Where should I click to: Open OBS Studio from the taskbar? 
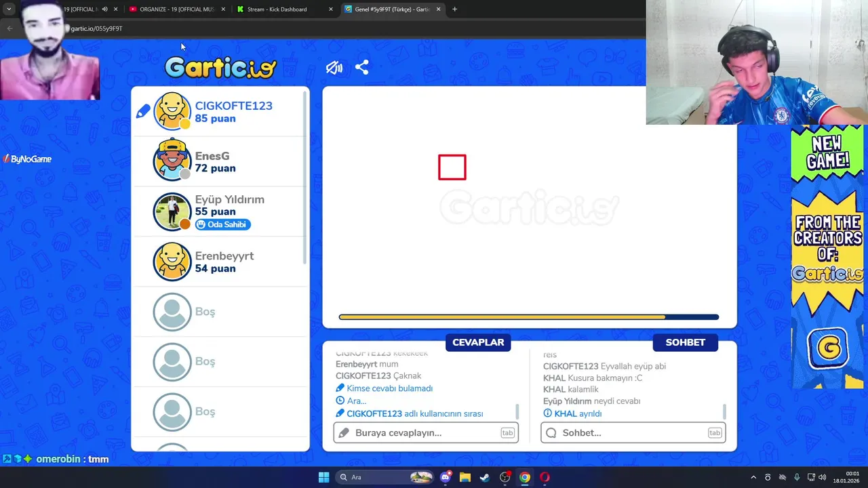pos(505,477)
